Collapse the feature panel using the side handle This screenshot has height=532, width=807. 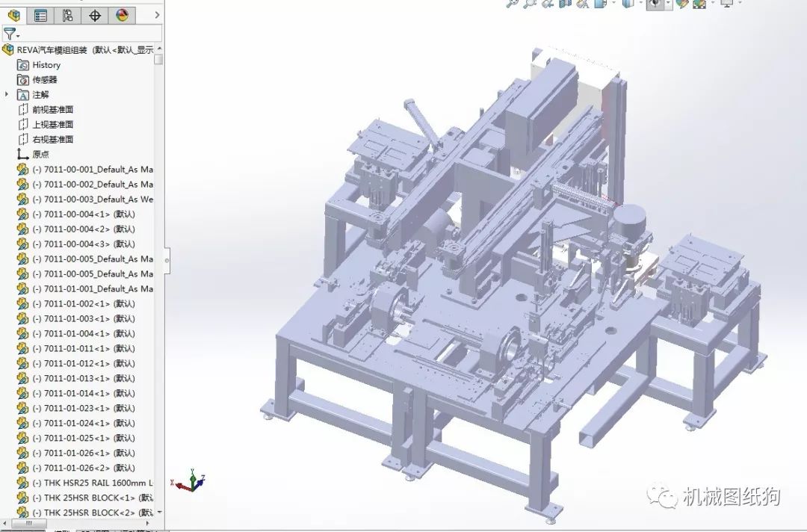(x=167, y=261)
